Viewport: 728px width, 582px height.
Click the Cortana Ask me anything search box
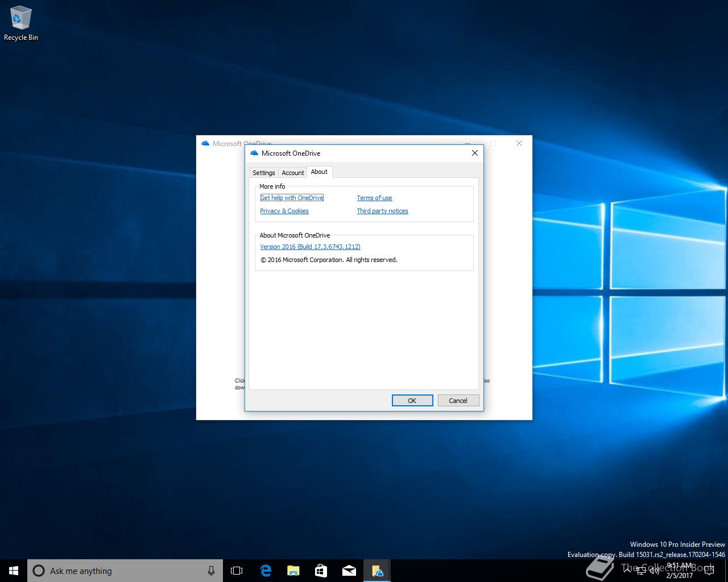click(x=125, y=571)
